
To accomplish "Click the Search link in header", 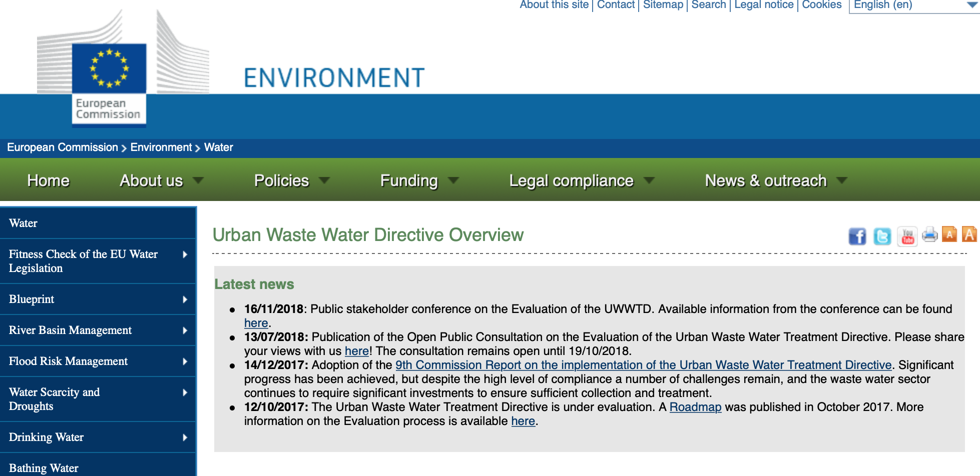I will [709, 5].
